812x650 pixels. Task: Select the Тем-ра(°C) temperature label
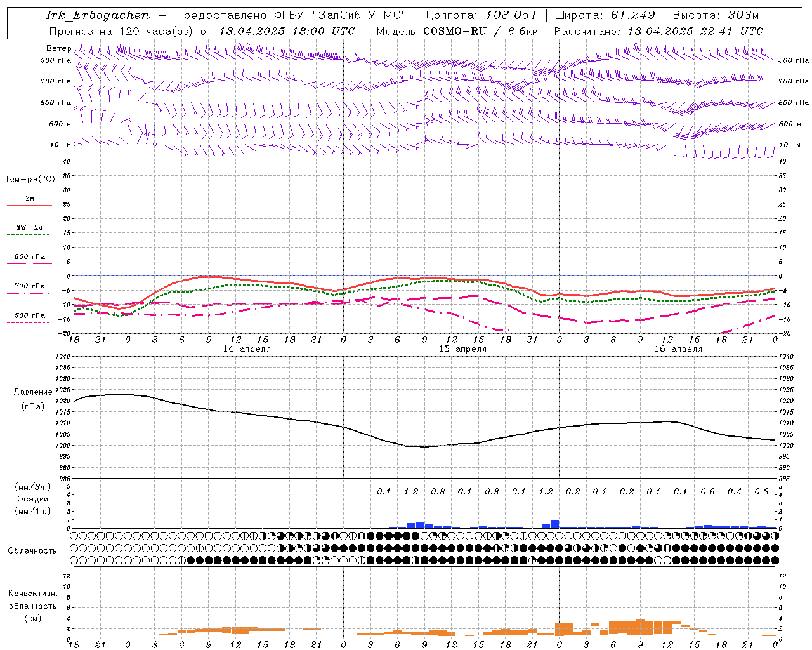30,180
